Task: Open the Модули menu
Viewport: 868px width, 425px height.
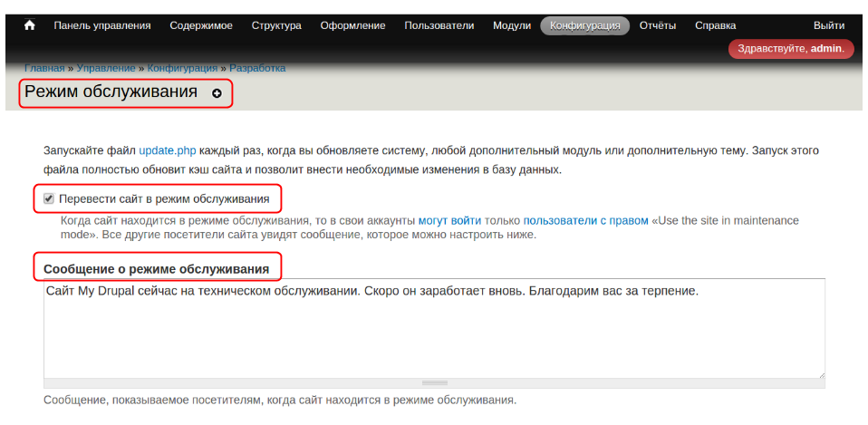Action: 512,25
